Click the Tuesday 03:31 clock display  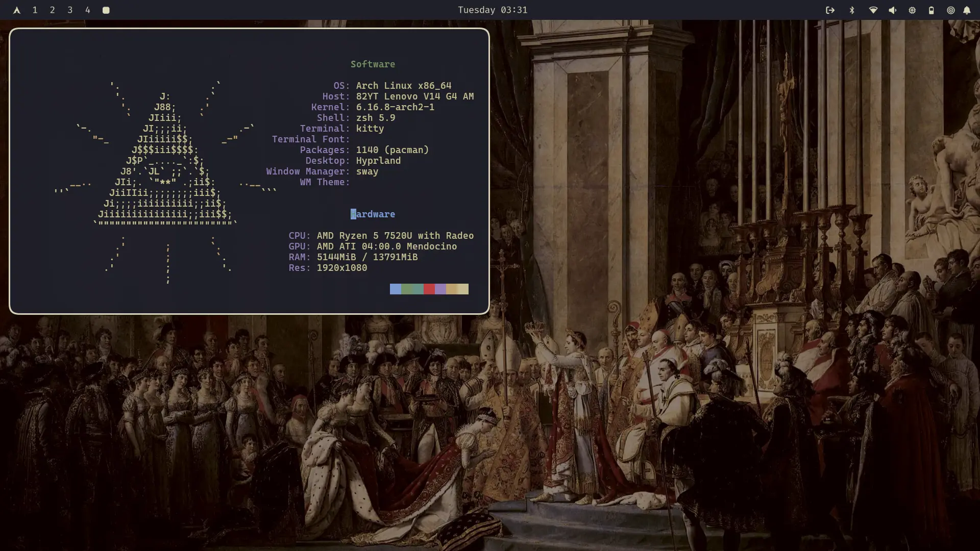(492, 10)
